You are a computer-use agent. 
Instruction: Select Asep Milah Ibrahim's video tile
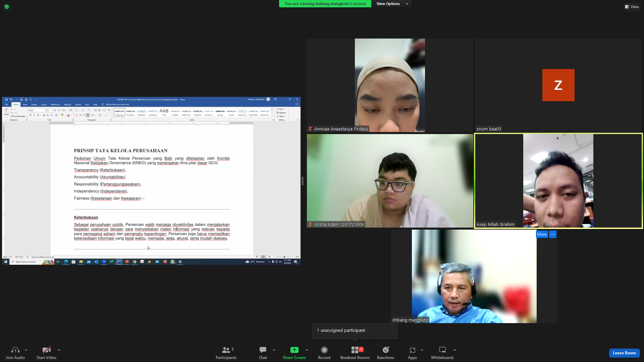point(558,181)
